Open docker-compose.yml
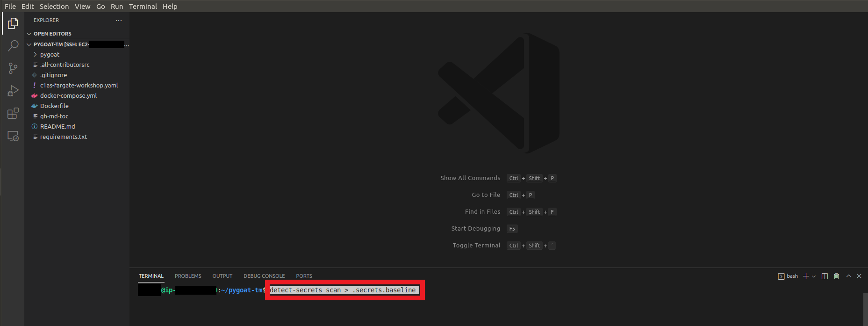This screenshot has height=326, width=868. coord(77,96)
